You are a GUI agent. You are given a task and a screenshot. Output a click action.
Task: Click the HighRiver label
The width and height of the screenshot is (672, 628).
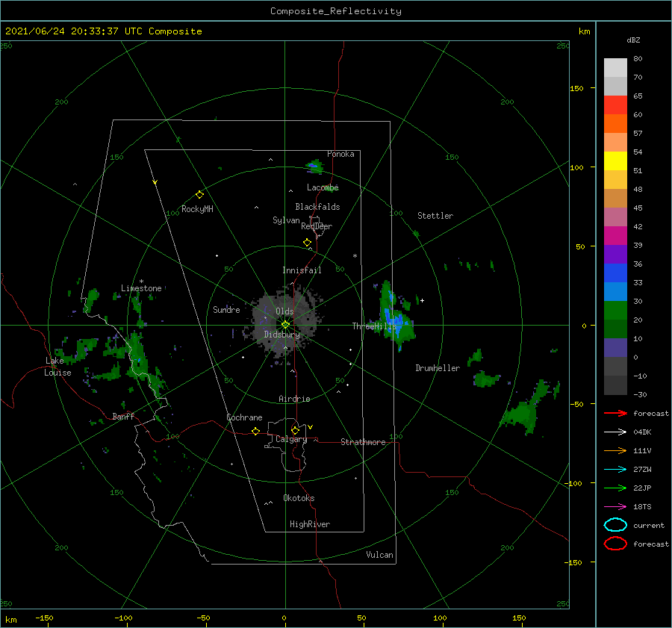pyautogui.click(x=310, y=524)
